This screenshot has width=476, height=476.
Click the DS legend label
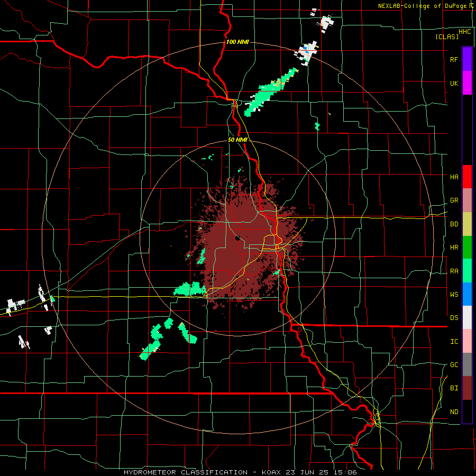(454, 318)
